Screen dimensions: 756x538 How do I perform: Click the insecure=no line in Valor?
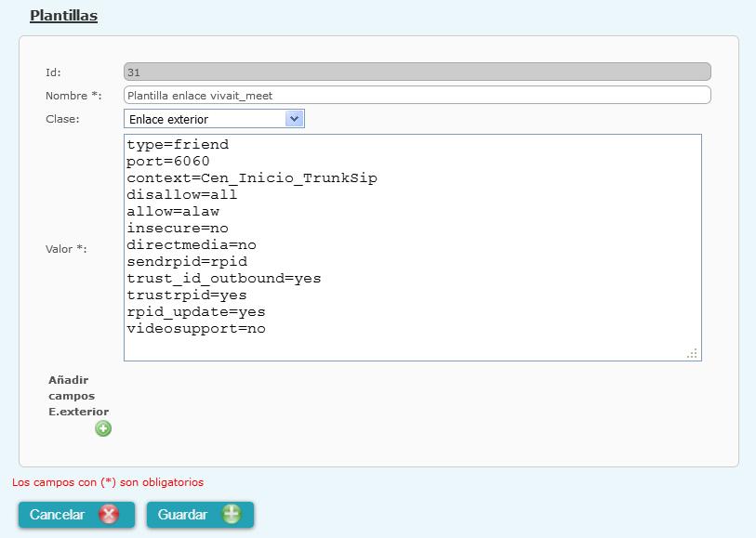pyautogui.click(x=178, y=229)
